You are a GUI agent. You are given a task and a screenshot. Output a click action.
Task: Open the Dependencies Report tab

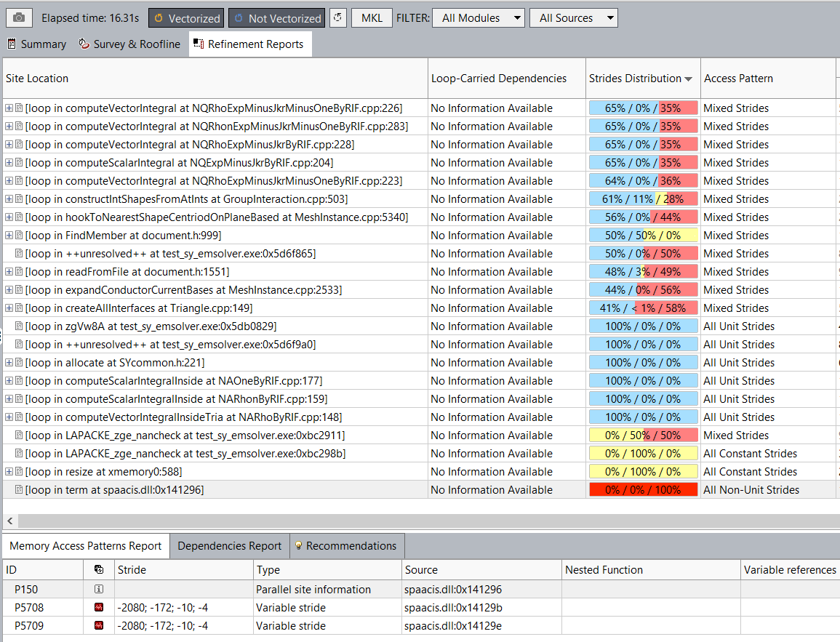tap(229, 546)
